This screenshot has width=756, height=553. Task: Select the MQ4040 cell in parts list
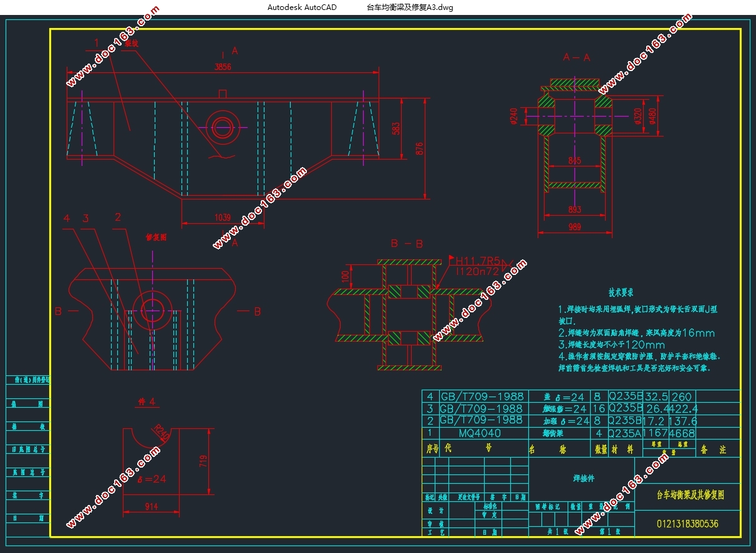click(479, 433)
